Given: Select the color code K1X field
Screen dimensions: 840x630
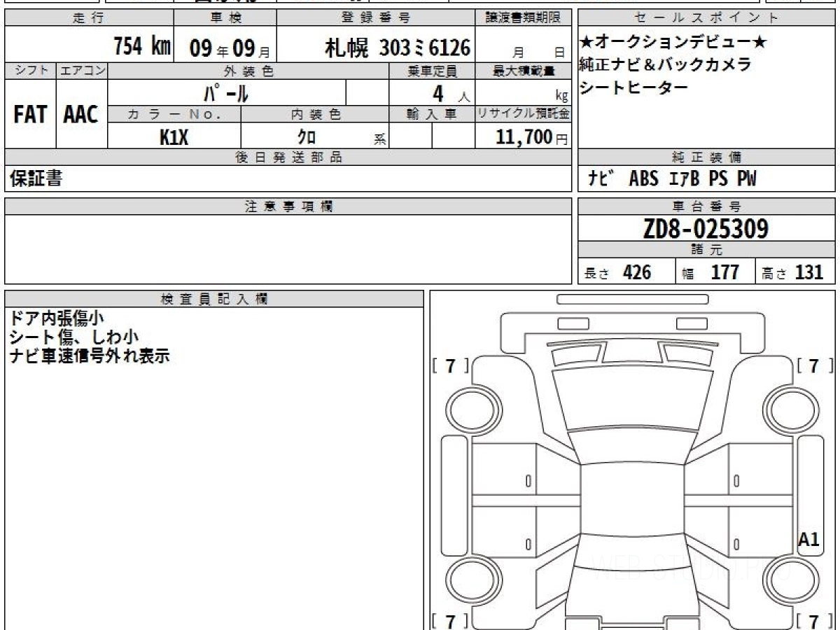Looking at the screenshot, I should tap(174, 137).
